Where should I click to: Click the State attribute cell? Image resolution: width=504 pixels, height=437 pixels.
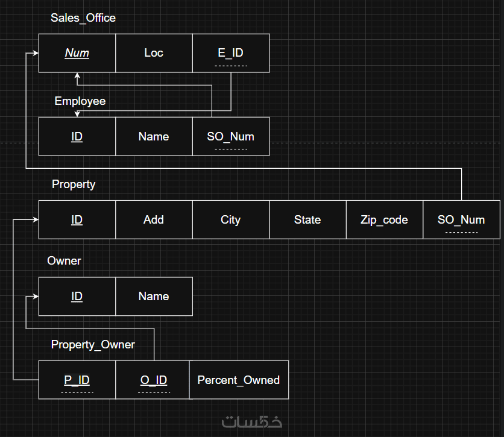click(x=307, y=220)
